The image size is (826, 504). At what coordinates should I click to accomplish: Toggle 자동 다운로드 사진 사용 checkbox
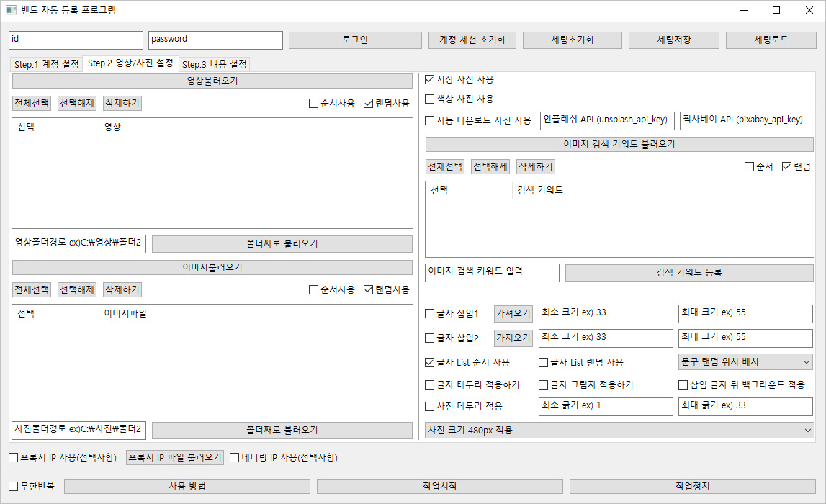coord(430,121)
